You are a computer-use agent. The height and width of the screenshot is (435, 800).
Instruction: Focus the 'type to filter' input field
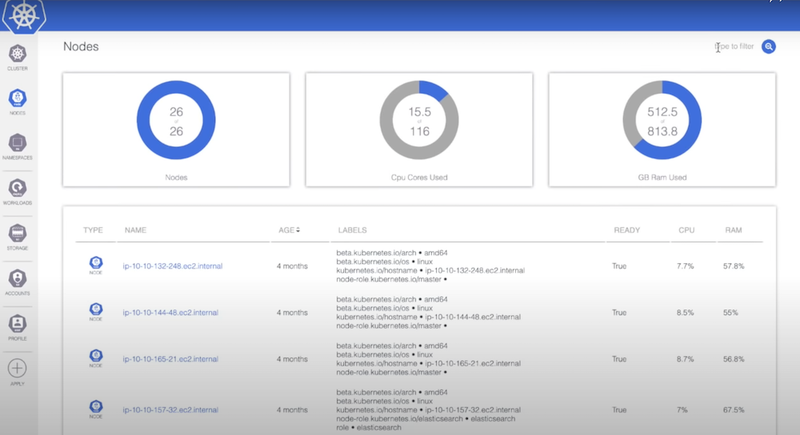tap(735, 47)
